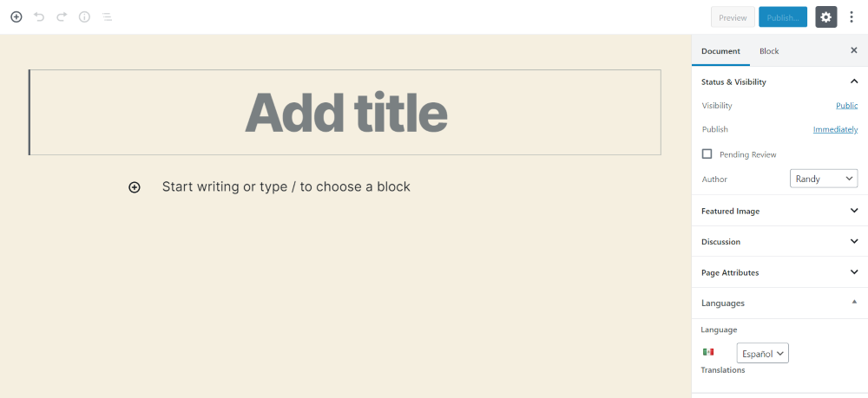The image size is (868, 398).
Task: Open the content structure info icon
Action: point(84,16)
